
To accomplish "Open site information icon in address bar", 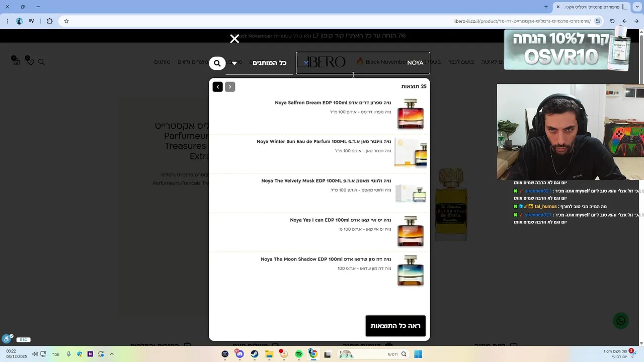I will (598, 21).
